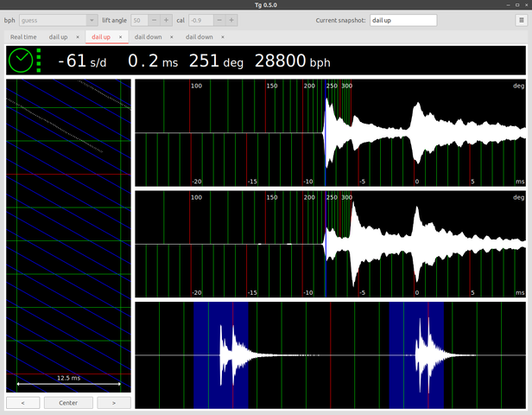This screenshot has height=415, width=532.
Task: Switch to the Real time tab
Action: click(23, 37)
